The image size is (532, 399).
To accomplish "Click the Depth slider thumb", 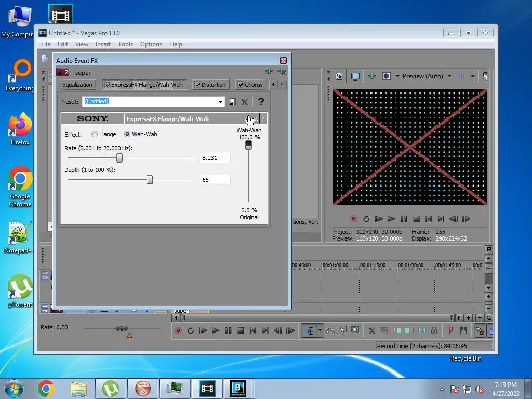I will 150,179.
